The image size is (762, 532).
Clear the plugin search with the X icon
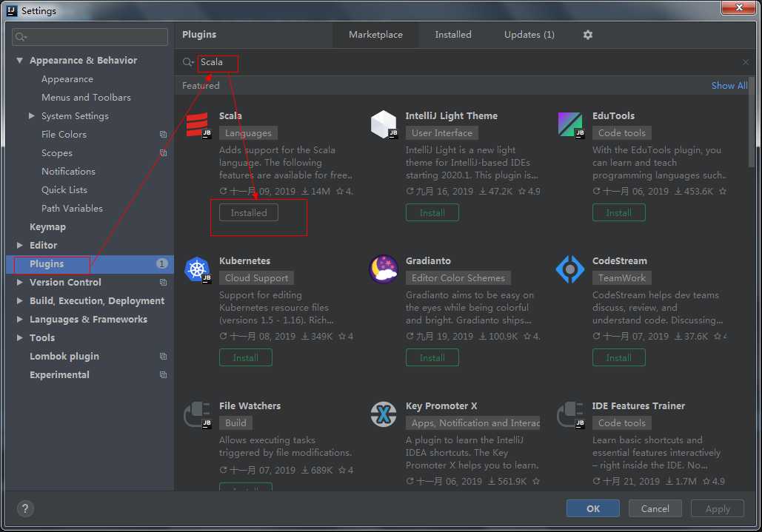[745, 62]
